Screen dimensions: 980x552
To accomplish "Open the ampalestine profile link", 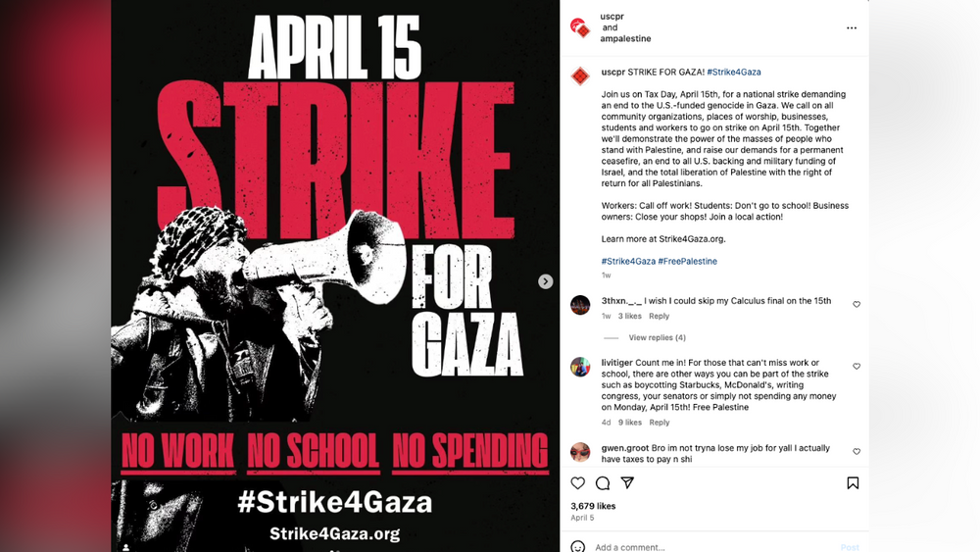I will click(626, 39).
